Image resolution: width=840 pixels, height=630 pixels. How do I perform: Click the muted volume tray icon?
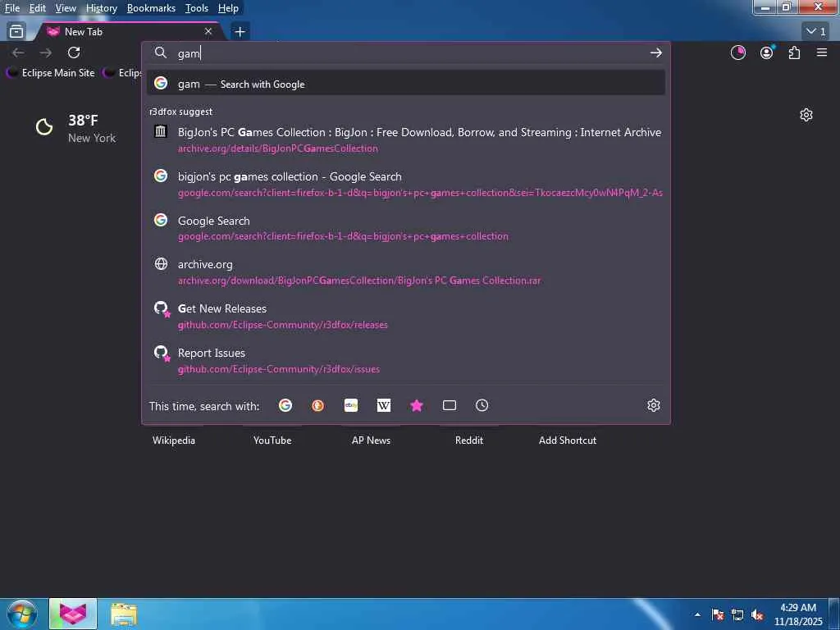[757, 615]
